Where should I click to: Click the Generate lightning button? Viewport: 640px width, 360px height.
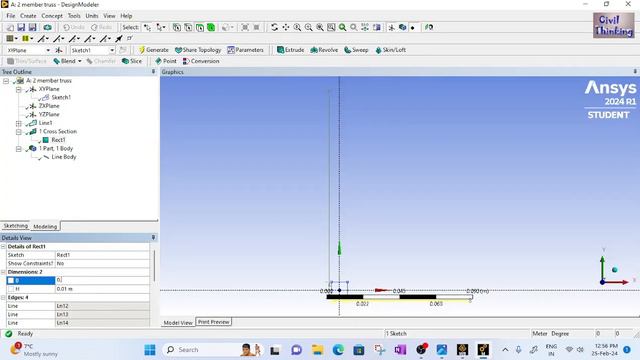click(x=153, y=50)
